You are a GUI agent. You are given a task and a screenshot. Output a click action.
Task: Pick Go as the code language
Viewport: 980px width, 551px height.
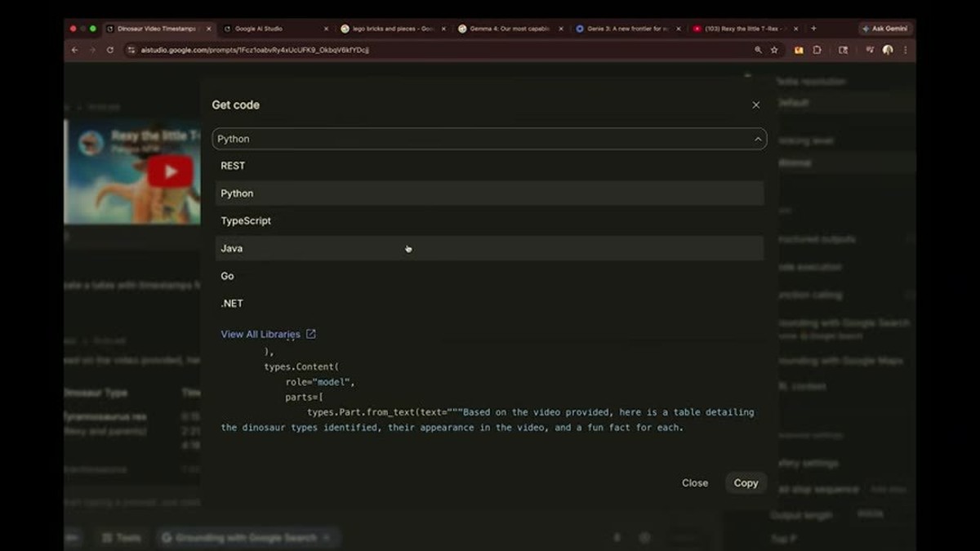[489, 276]
